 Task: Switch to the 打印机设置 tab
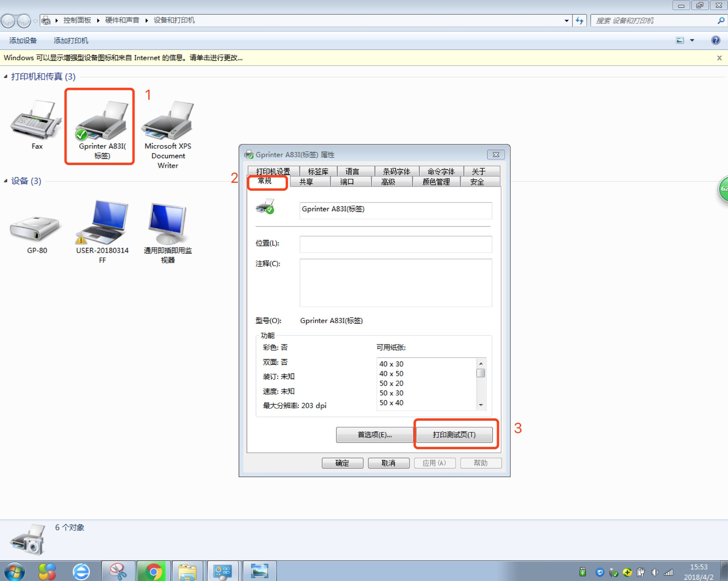273,171
